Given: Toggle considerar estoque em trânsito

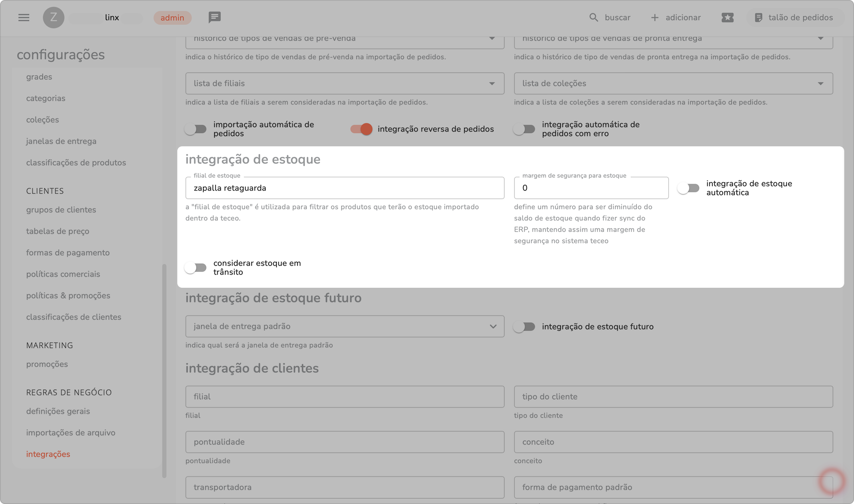Looking at the screenshot, I should 196,268.
